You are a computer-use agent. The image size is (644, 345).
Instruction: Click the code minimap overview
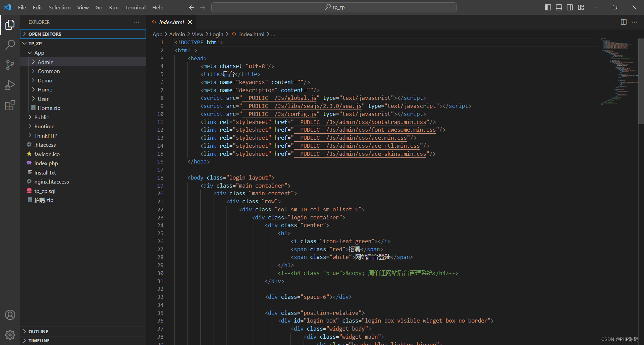pos(619,71)
